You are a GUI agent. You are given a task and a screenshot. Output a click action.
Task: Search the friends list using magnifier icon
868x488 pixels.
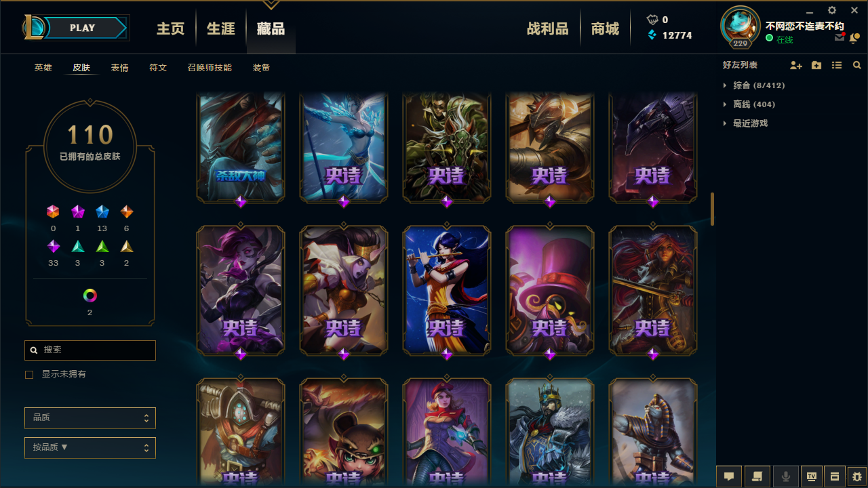857,65
